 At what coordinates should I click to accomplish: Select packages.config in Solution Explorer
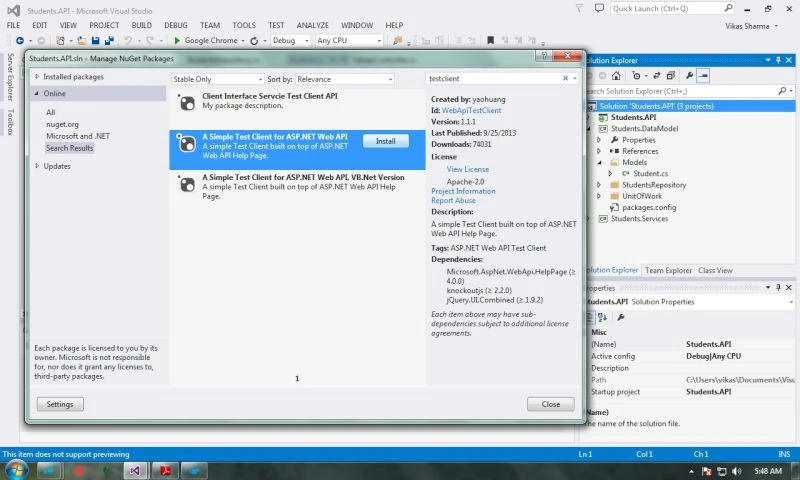[x=648, y=207]
